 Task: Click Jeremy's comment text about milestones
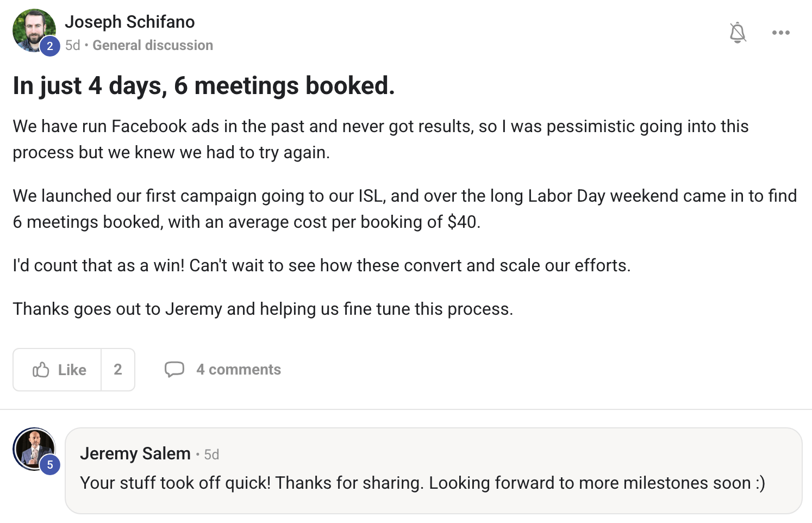pos(422,483)
